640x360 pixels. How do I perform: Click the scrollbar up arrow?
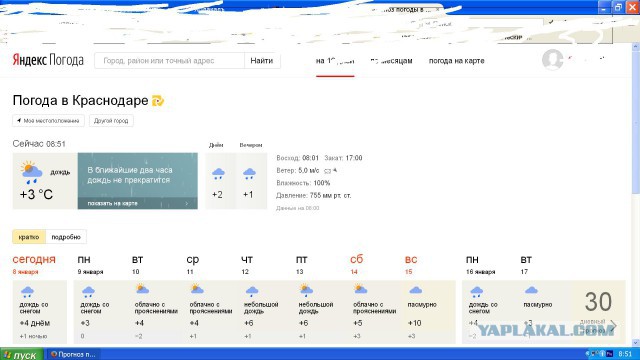coord(636,47)
